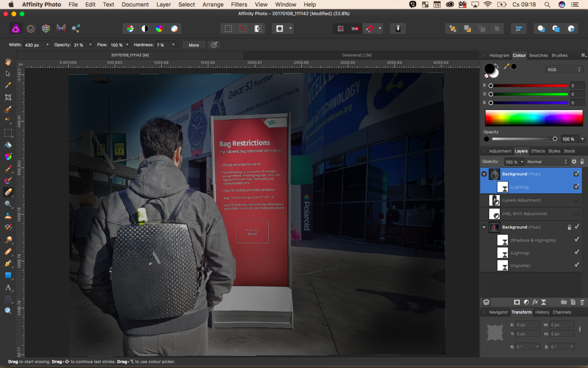
Task: Switch to the Develop Persona icon
Action: [46, 29]
